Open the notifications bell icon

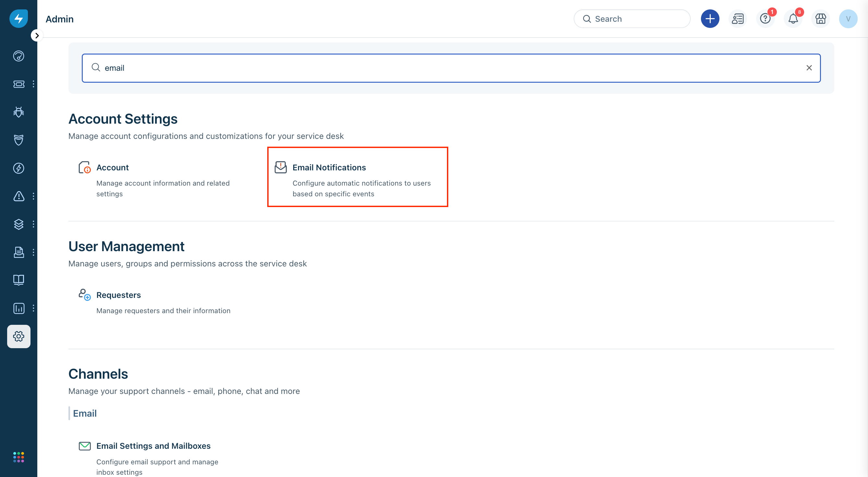pos(793,19)
